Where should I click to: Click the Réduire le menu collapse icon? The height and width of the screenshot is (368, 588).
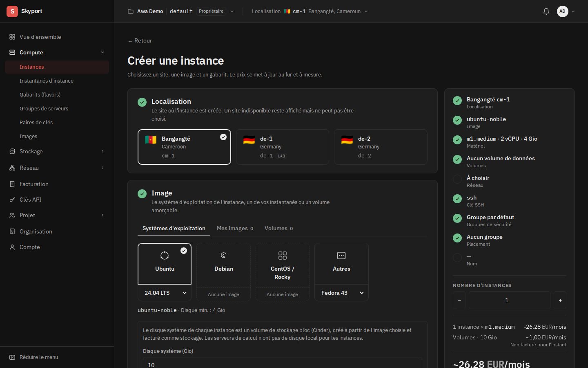point(12,357)
